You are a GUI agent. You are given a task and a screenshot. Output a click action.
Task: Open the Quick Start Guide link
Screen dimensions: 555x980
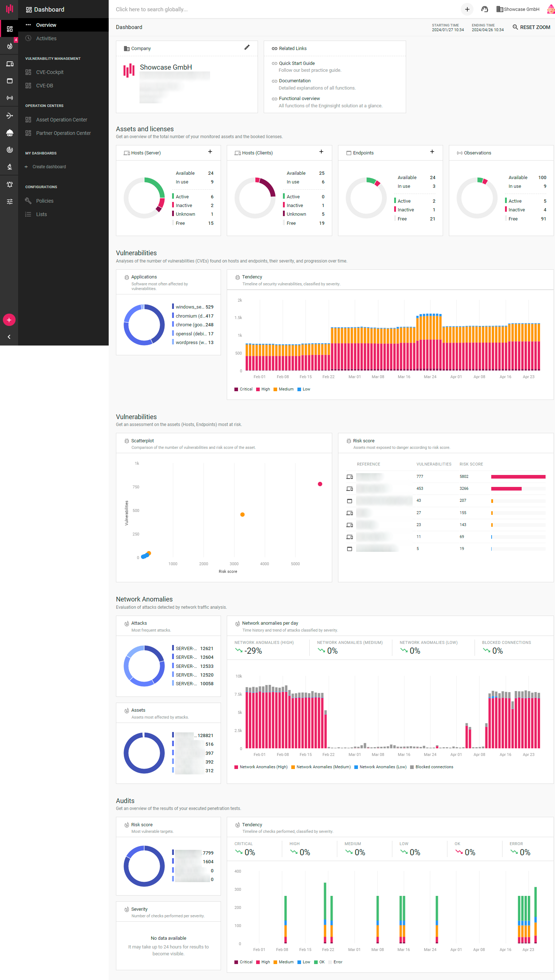click(x=297, y=63)
